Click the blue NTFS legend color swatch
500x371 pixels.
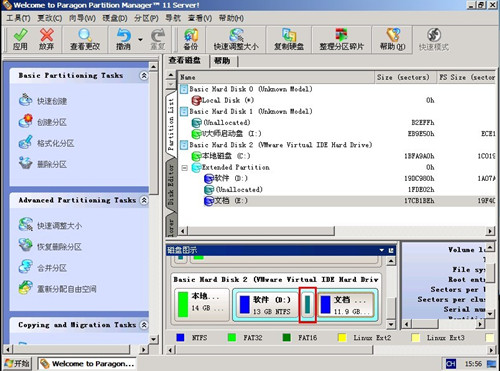coord(180,338)
